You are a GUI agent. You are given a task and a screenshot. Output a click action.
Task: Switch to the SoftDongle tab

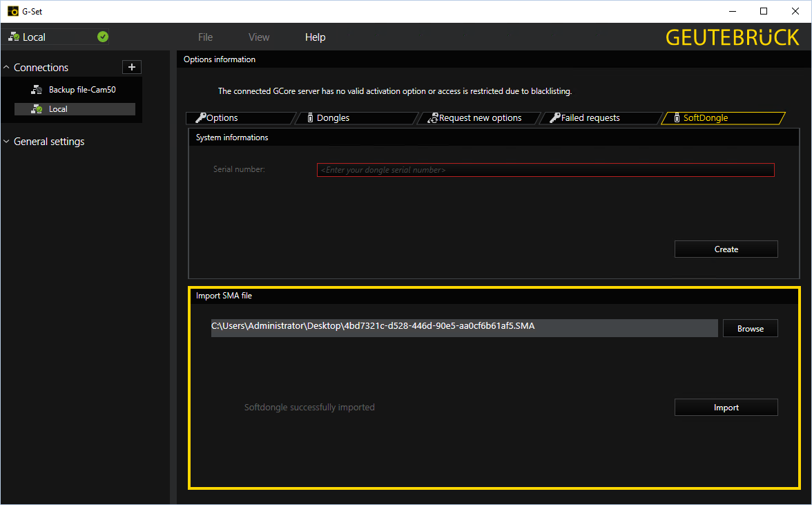(722, 118)
